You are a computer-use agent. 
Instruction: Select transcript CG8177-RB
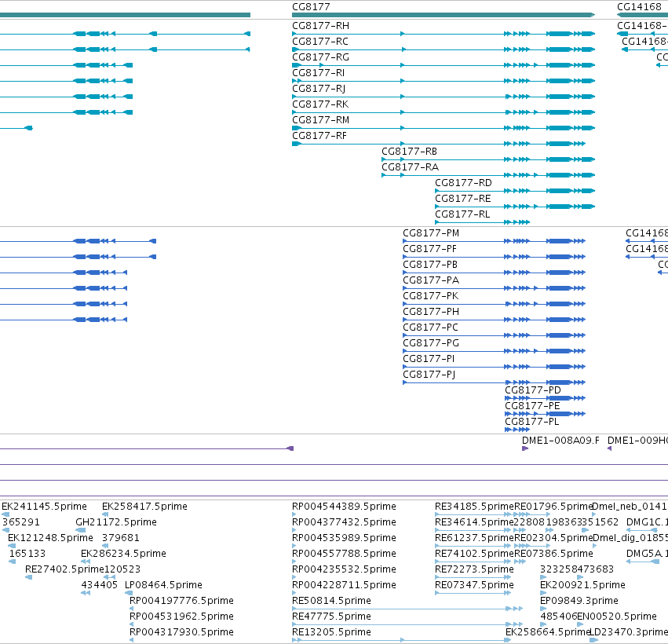click(x=410, y=152)
